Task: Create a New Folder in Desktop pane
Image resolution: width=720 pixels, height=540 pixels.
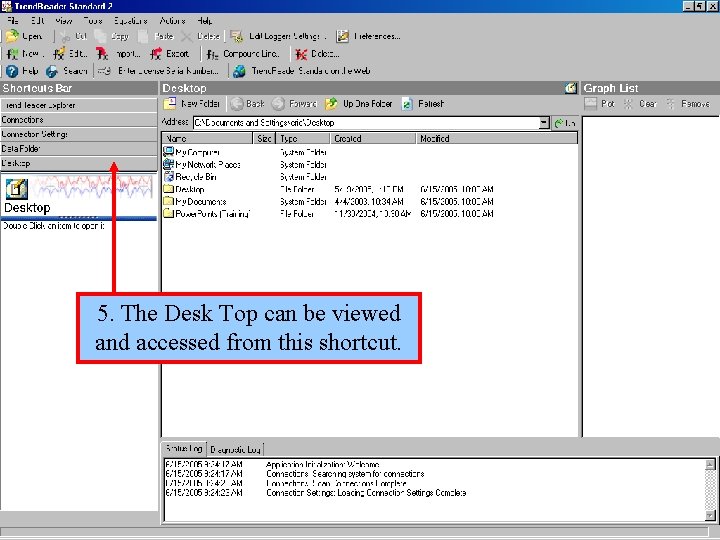Action: coord(192,104)
